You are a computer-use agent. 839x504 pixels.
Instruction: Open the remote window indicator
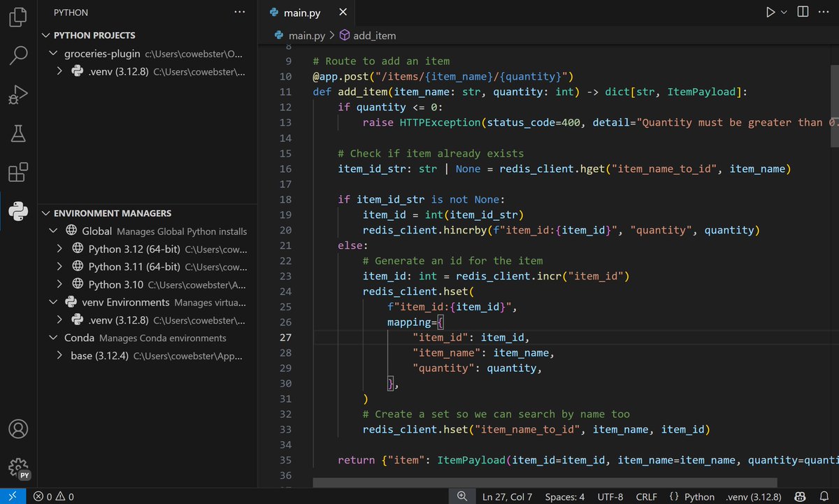[13, 496]
